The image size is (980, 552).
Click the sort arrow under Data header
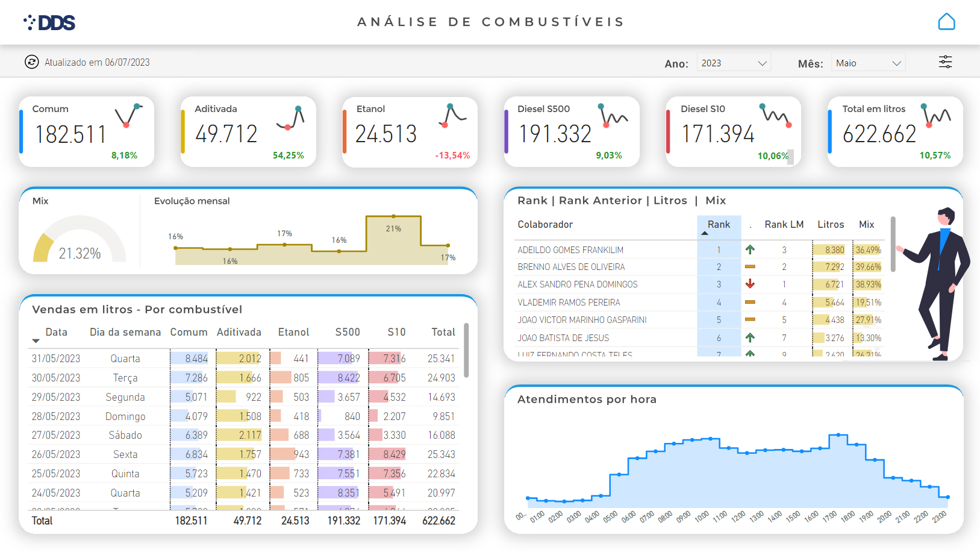coord(35,341)
